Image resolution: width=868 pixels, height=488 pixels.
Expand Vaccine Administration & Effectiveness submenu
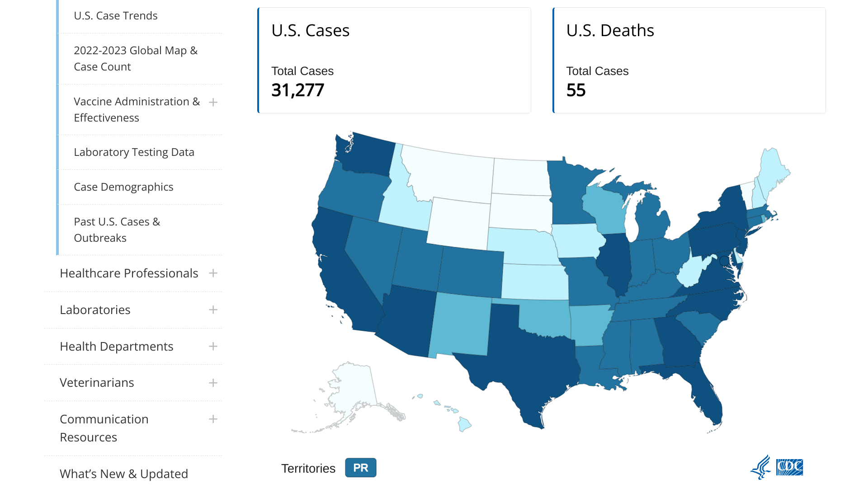coord(213,103)
